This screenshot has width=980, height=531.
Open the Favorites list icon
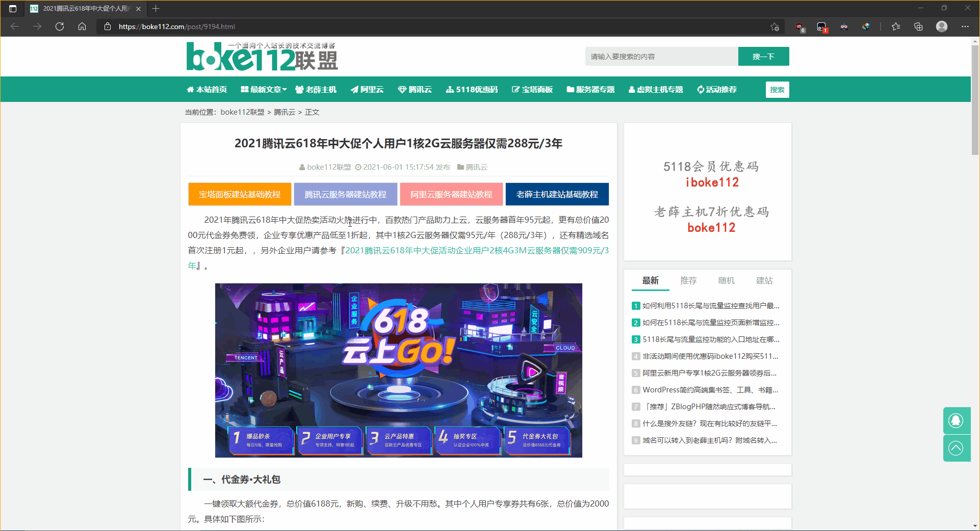(896, 26)
